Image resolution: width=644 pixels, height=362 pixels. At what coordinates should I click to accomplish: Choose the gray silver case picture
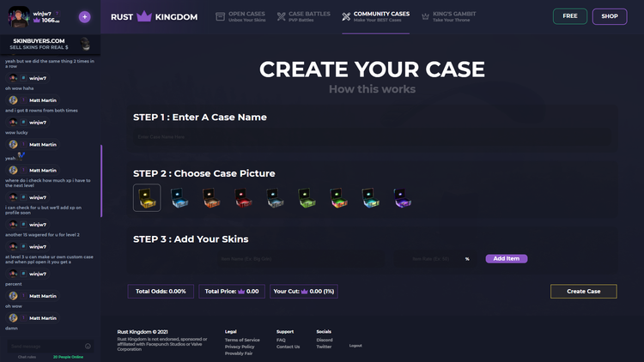[x=274, y=198]
